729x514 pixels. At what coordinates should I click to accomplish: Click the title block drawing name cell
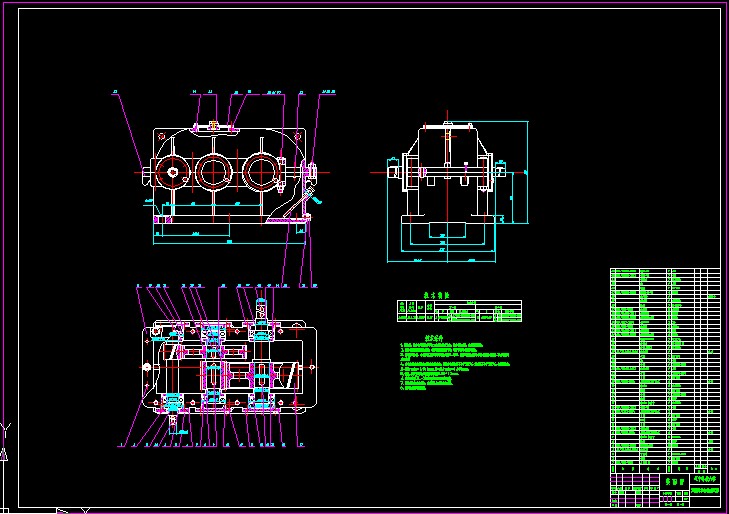point(675,481)
